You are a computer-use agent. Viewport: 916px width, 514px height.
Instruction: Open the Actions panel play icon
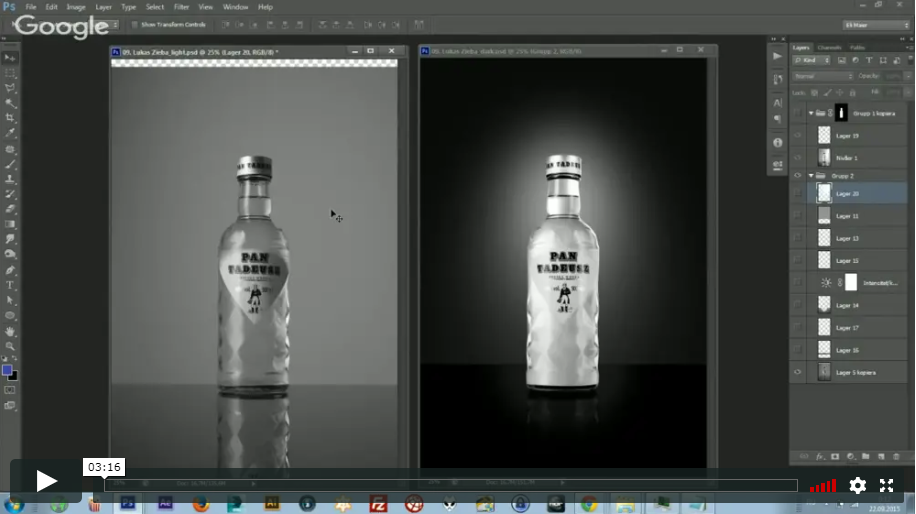[777, 56]
